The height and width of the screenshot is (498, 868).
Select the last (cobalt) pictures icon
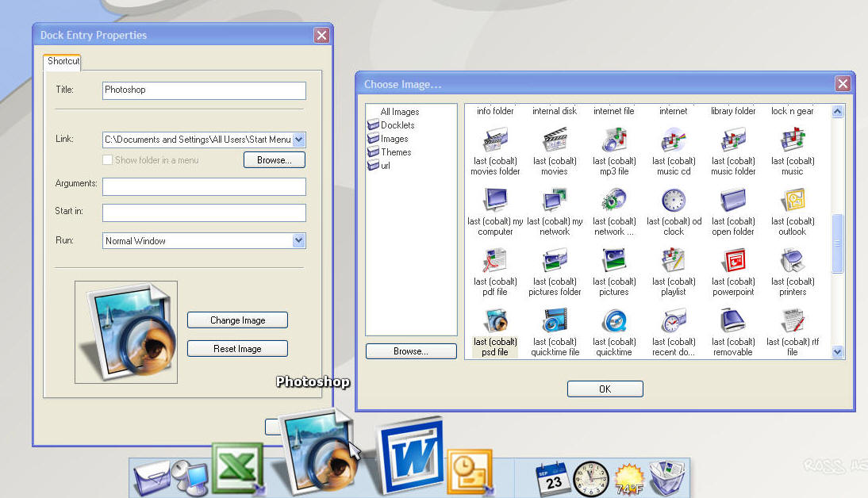click(x=614, y=260)
